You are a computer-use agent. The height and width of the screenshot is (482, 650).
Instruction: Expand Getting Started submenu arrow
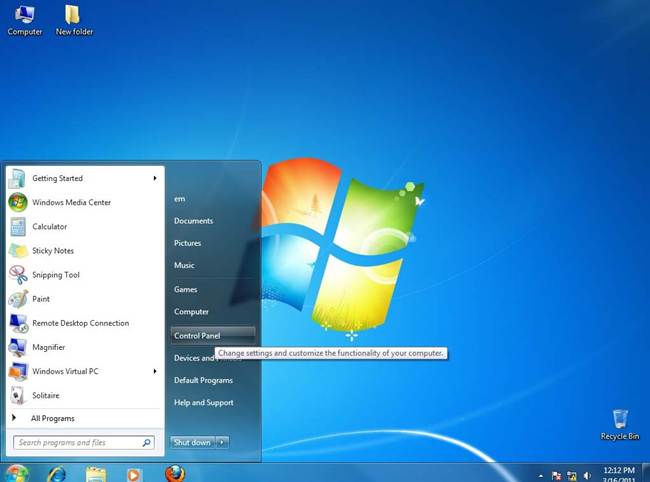pyautogui.click(x=155, y=178)
